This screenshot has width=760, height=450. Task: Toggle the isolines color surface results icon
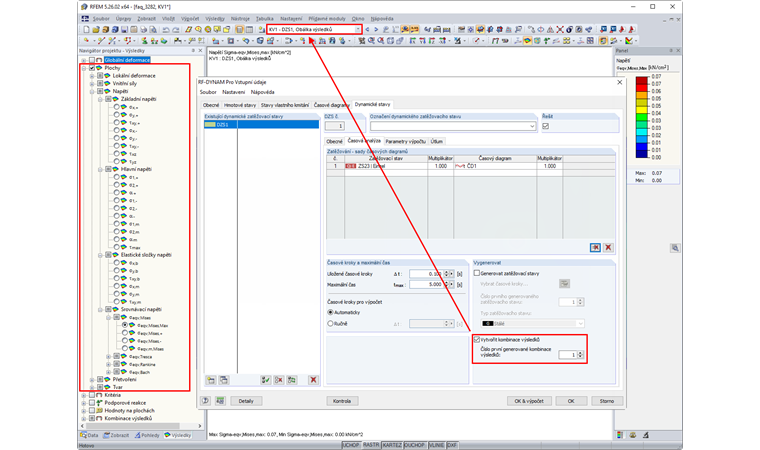(x=527, y=41)
